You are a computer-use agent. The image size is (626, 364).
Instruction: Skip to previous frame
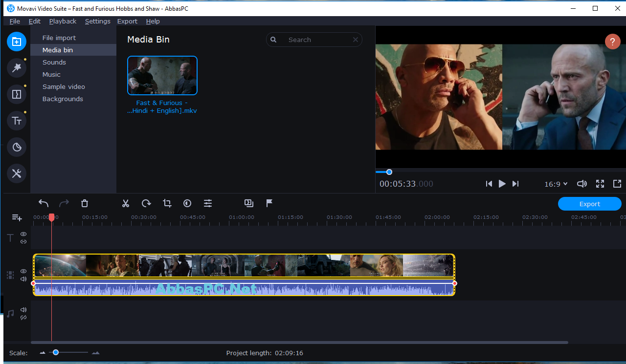tap(489, 184)
